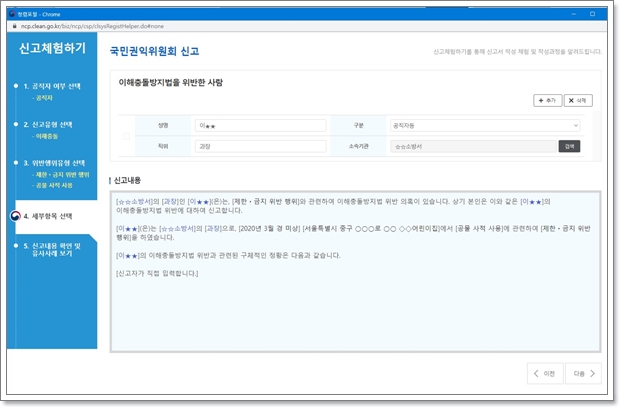
Task: Go to previous step with 이전 button
Action: [x=545, y=373]
